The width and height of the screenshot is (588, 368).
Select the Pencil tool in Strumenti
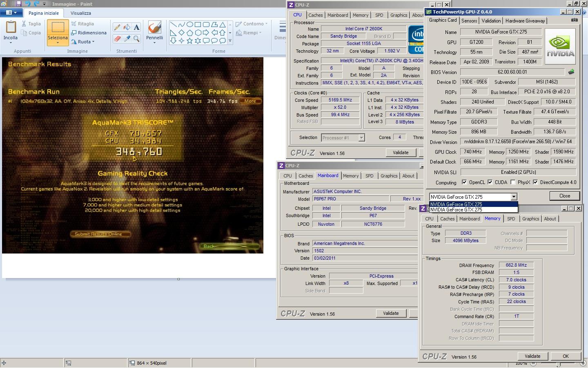(x=117, y=27)
